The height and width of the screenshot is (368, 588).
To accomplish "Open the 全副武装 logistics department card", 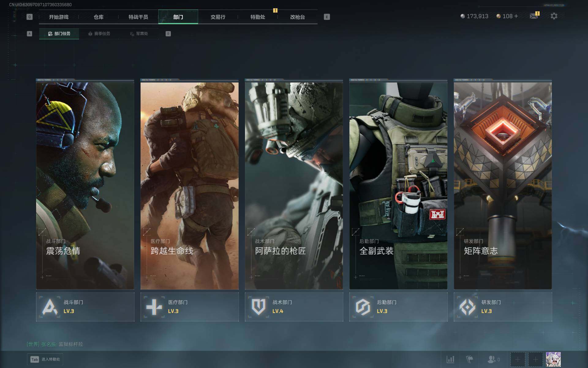I will tap(398, 184).
